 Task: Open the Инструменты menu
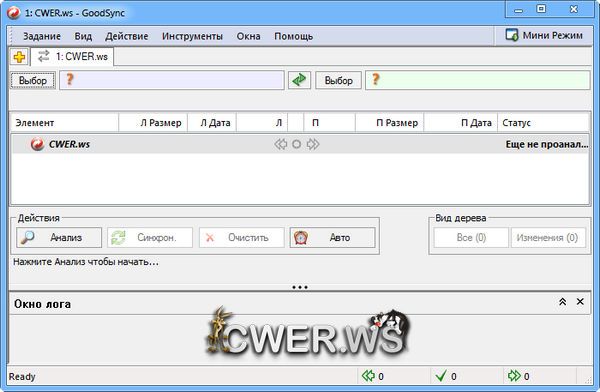coord(192,36)
